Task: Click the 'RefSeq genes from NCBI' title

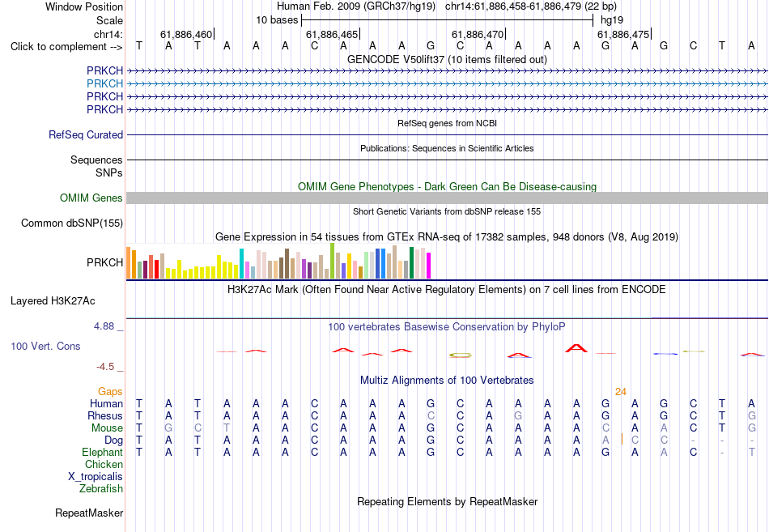Action: [x=447, y=123]
